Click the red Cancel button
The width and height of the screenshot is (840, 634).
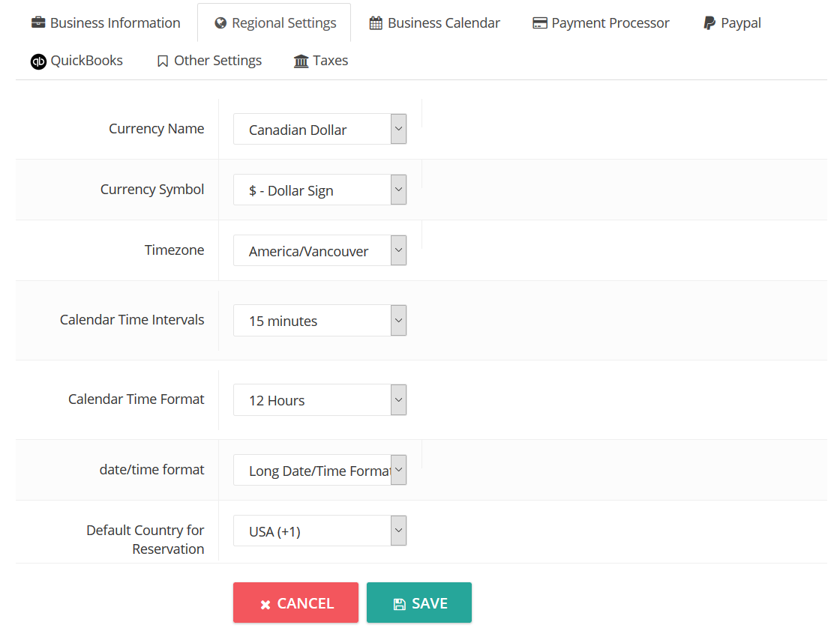point(295,603)
